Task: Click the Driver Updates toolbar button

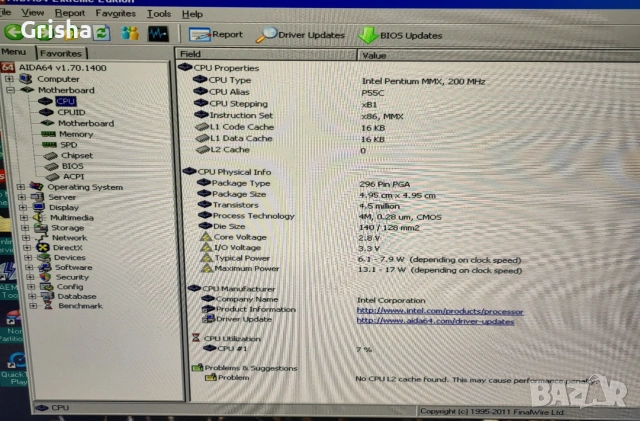Action: coord(300,35)
